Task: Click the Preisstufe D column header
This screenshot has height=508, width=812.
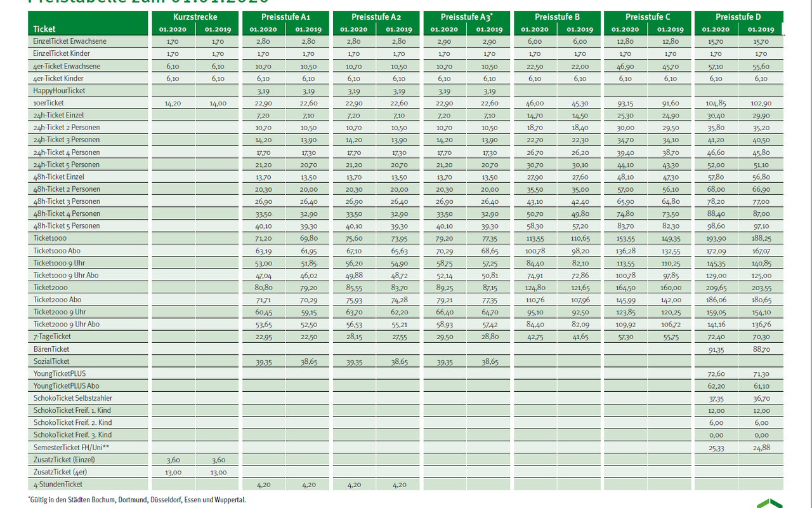Action: [x=738, y=17]
